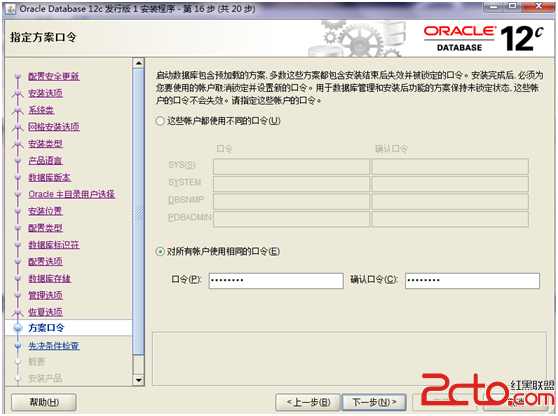Image resolution: width=558 pixels, height=416 pixels.
Task: Click the SYSTEM confirm password field
Action: point(450,184)
